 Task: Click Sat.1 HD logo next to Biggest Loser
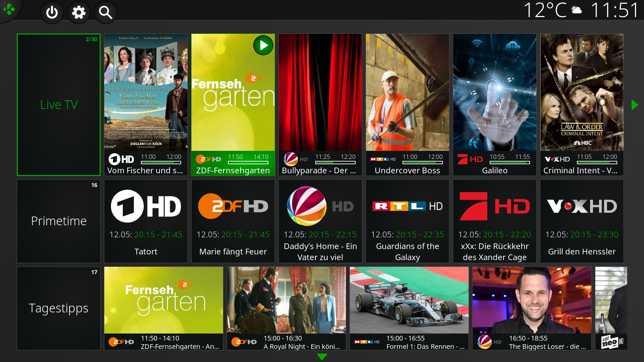click(490, 342)
